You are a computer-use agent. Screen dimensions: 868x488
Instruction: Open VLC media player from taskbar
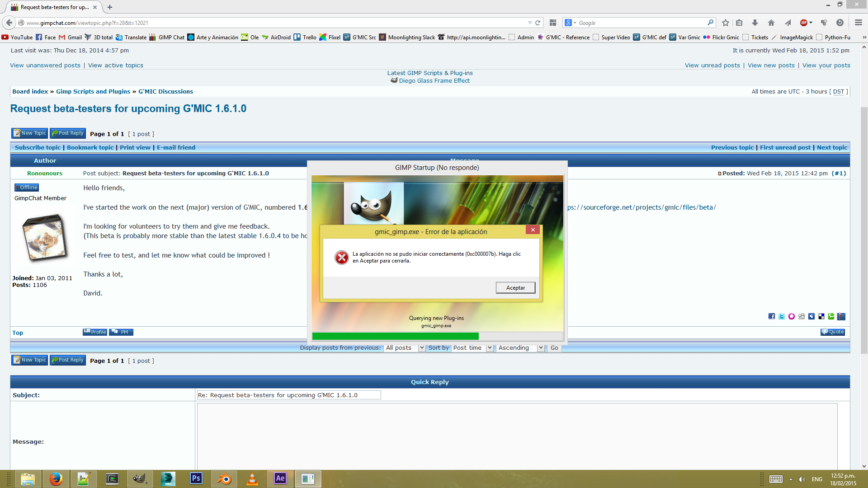click(x=252, y=479)
